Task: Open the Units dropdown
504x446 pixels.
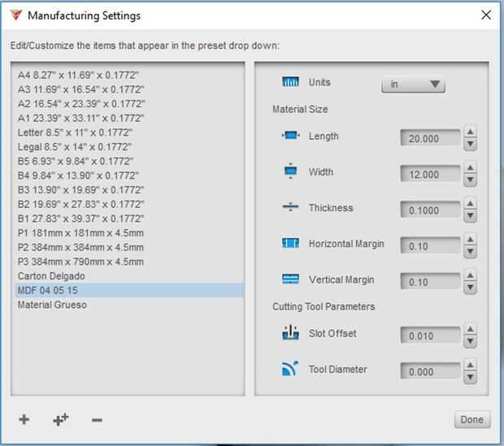Action: pyautogui.click(x=413, y=84)
